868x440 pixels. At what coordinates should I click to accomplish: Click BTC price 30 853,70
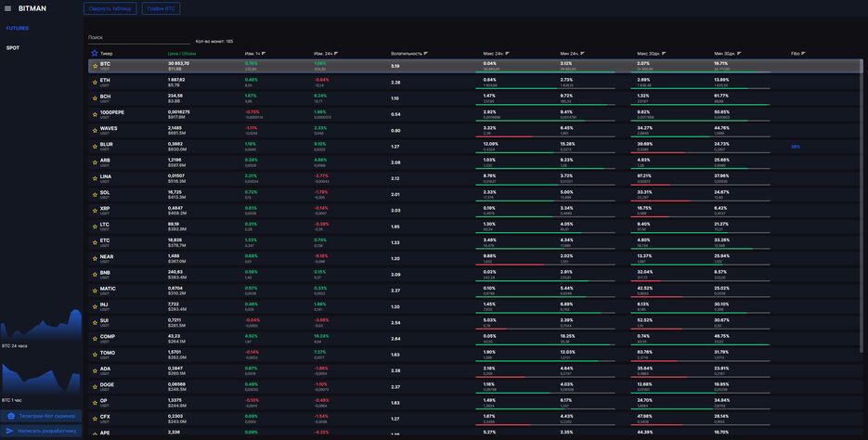point(179,64)
